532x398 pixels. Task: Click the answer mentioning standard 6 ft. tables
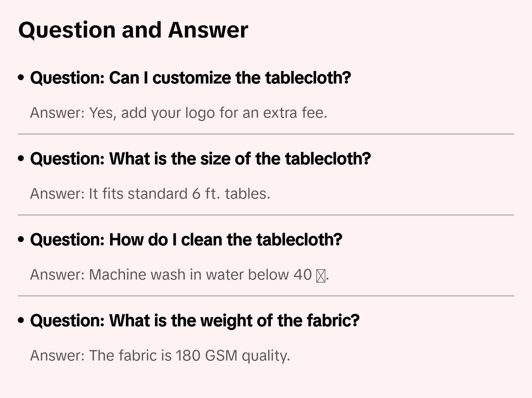(150, 194)
